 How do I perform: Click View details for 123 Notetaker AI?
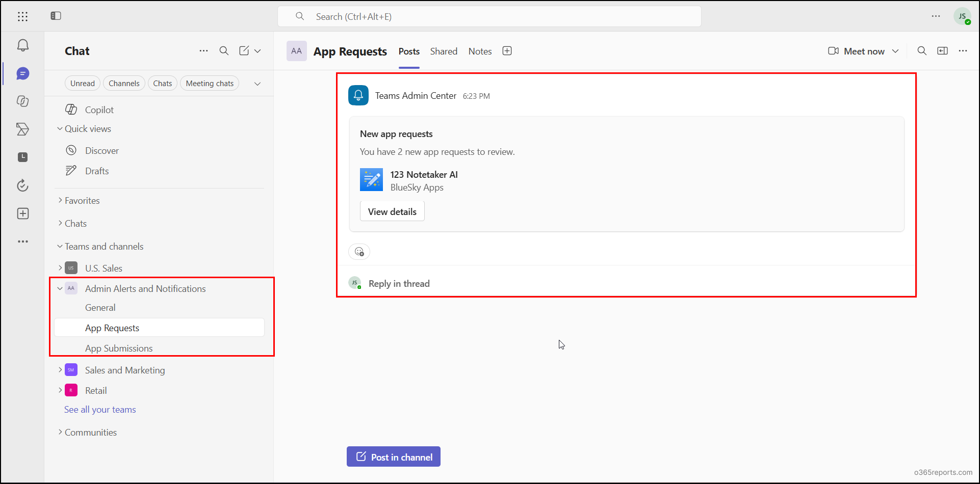[x=392, y=211]
